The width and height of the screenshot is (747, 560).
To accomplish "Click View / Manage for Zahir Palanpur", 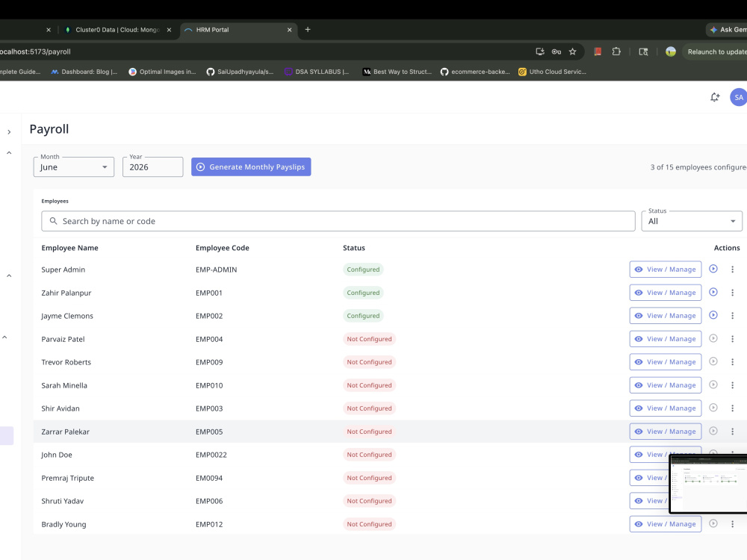I will click(665, 293).
